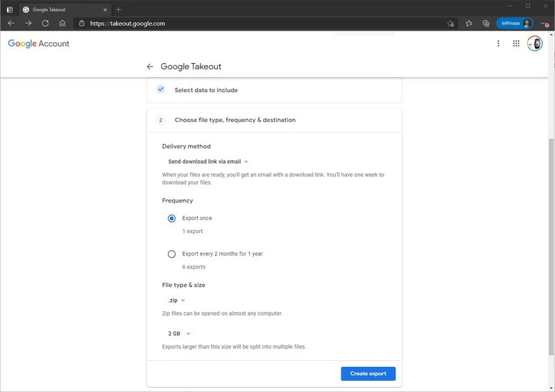This screenshot has height=392, width=555.
Task: Select the Google Takeout browser tab
Action: 65,10
